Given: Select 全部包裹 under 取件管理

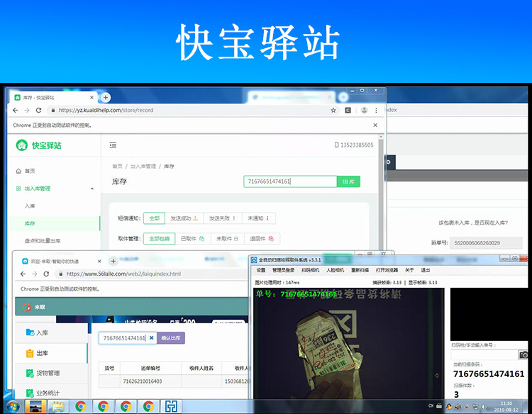Looking at the screenshot, I should click(x=159, y=239).
